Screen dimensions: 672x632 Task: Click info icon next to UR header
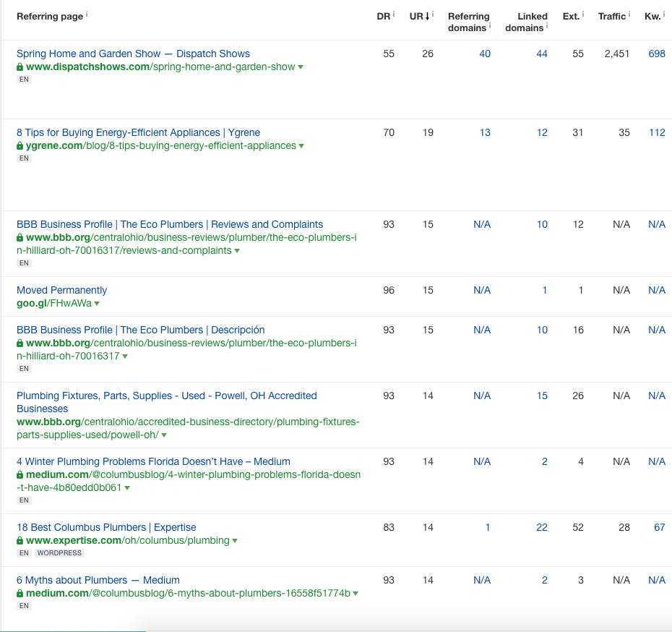coord(433,14)
